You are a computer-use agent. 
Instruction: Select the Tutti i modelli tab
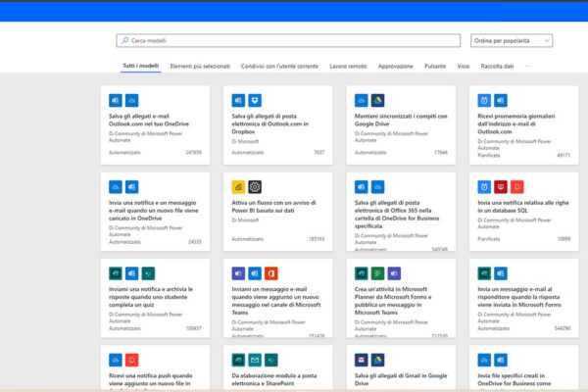click(140, 66)
